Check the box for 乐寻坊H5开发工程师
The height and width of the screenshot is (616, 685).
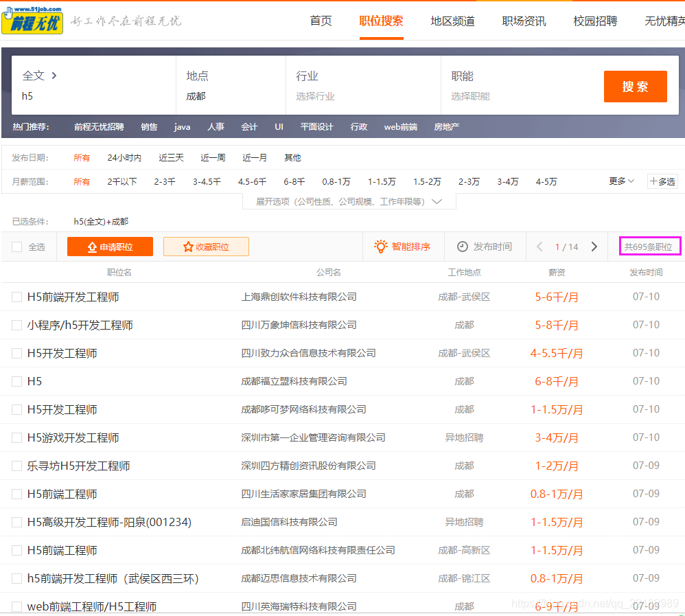17,466
